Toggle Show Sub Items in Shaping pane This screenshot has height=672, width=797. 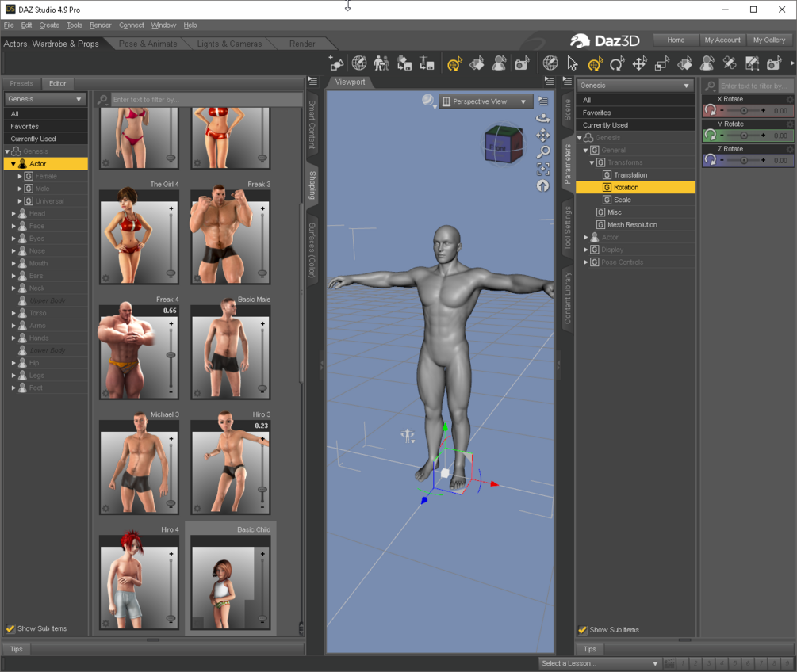coord(10,629)
